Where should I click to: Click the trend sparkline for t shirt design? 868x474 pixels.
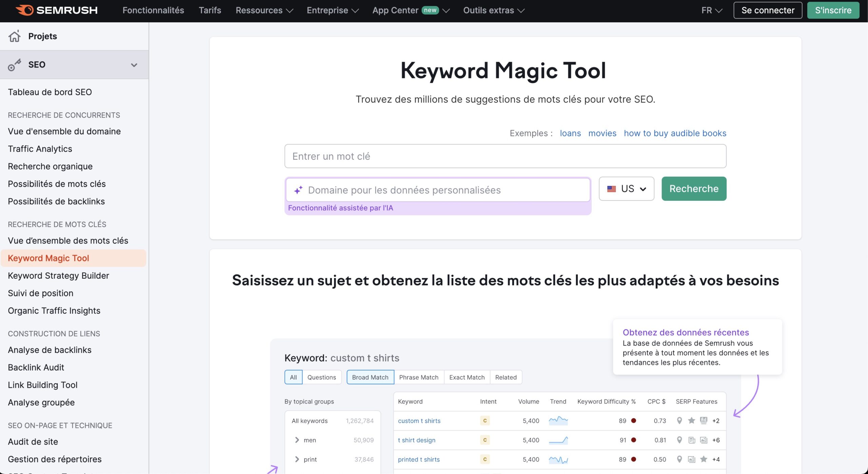[558, 440]
